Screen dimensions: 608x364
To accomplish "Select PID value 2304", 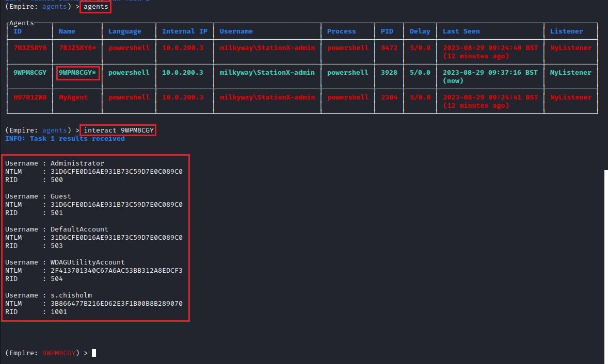I will pos(389,97).
